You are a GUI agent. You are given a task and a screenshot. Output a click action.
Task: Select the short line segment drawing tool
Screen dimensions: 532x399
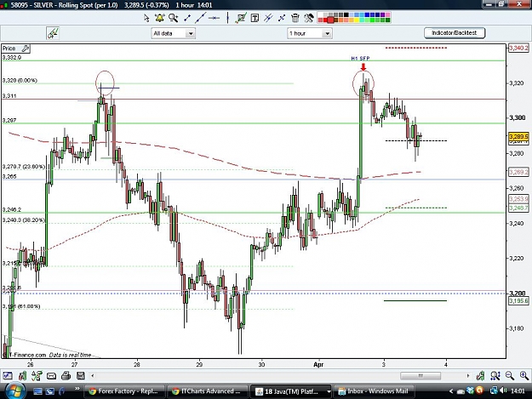coord(187,18)
